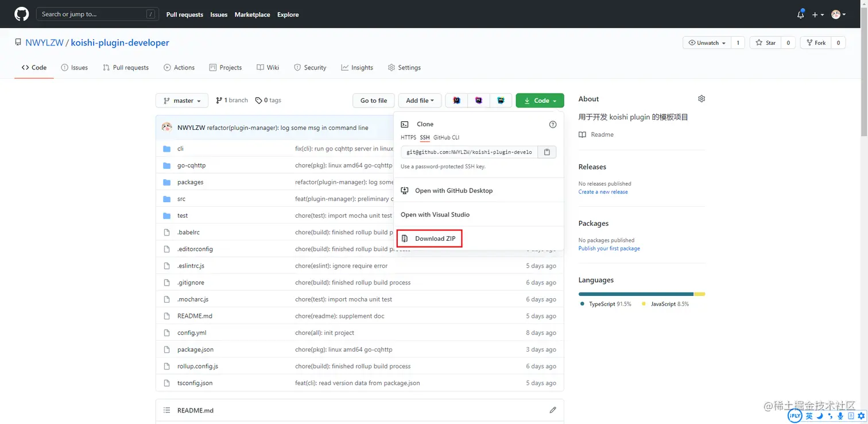The width and height of the screenshot is (868, 424).
Task: Click yellow JavaScript segment of languages bar
Action: click(700, 294)
